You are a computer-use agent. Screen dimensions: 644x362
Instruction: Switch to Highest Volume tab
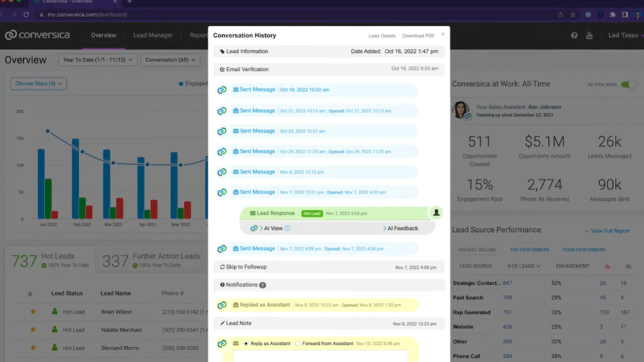point(477,250)
